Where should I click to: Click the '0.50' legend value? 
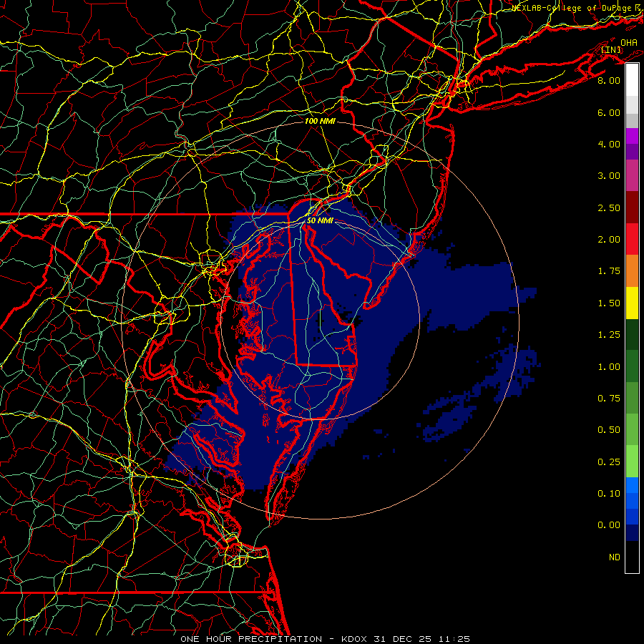(609, 430)
